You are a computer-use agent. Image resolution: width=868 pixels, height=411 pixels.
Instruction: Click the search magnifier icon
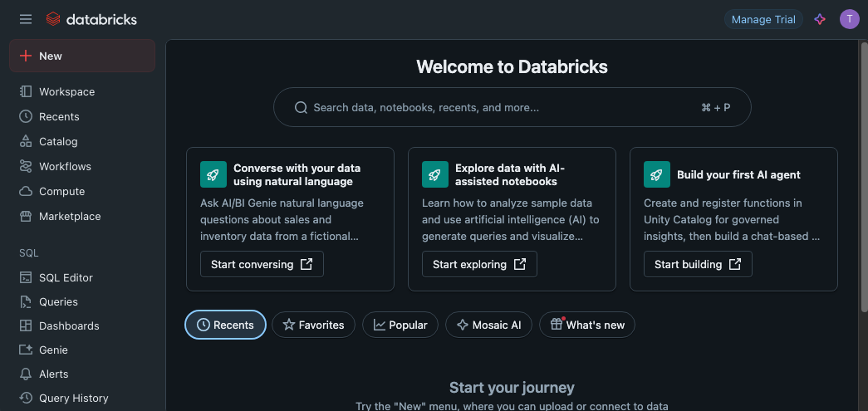[301, 107]
